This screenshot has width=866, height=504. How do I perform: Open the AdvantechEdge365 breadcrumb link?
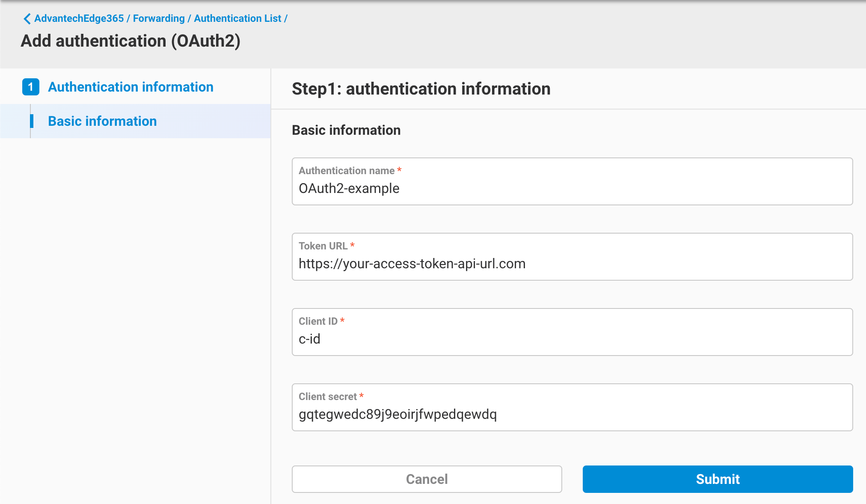[79, 18]
